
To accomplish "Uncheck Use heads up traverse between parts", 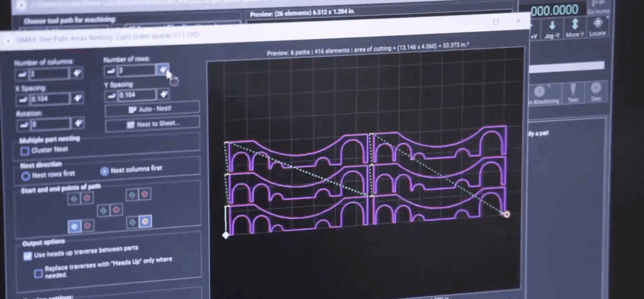I will 27,256.
